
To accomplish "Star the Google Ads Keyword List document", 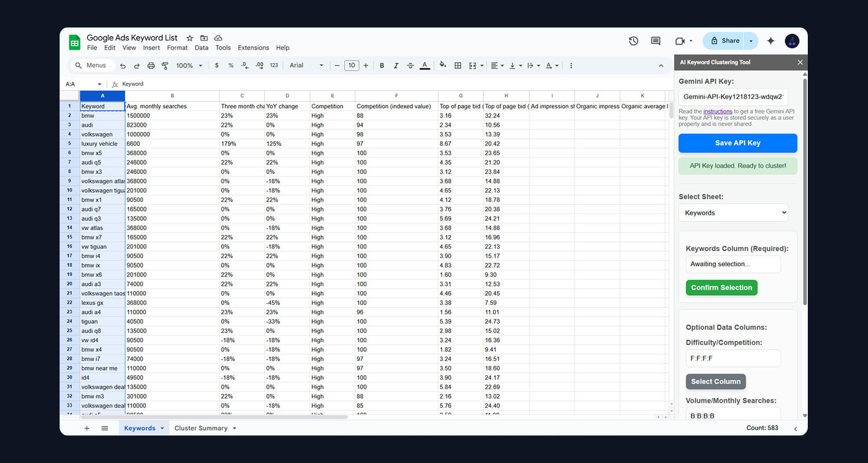I will (190, 38).
